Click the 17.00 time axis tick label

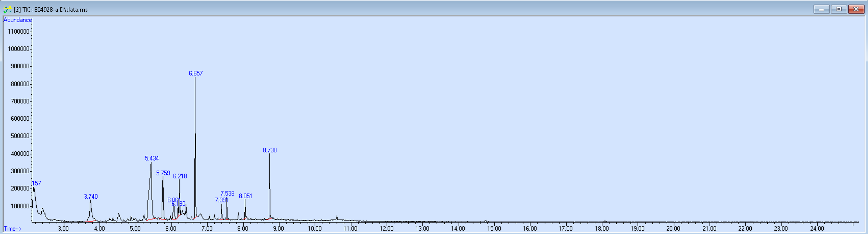(x=566, y=228)
